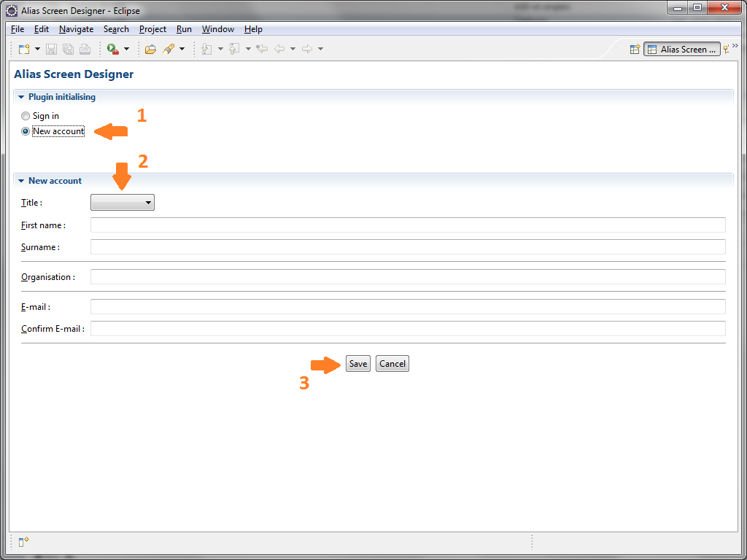Image resolution: width=747 pixels, height=560 pixels.
Task: Go to the Next Annotation icon
Action: [206, 49]
